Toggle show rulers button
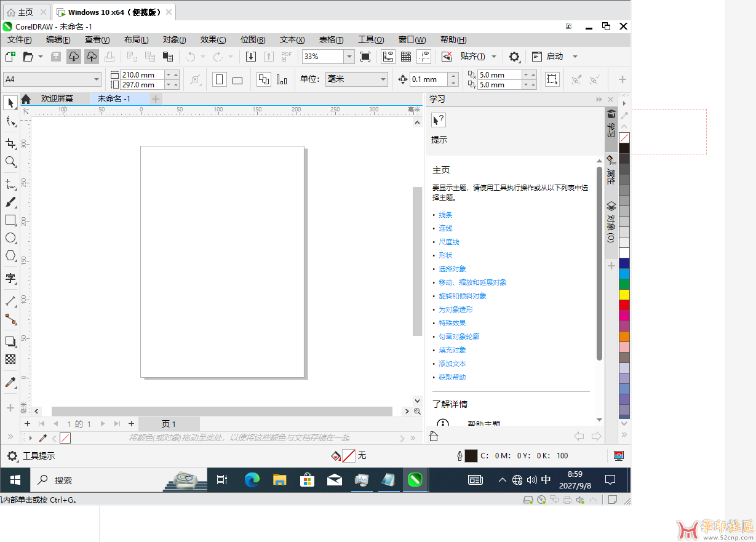Screen dimensions: 756x542 tap(388, 57)
